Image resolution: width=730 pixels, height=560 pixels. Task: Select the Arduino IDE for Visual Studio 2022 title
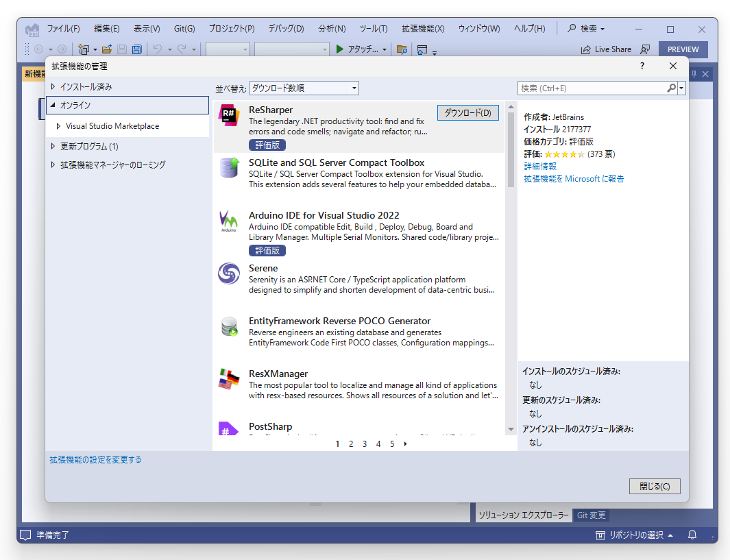(324, 215)
